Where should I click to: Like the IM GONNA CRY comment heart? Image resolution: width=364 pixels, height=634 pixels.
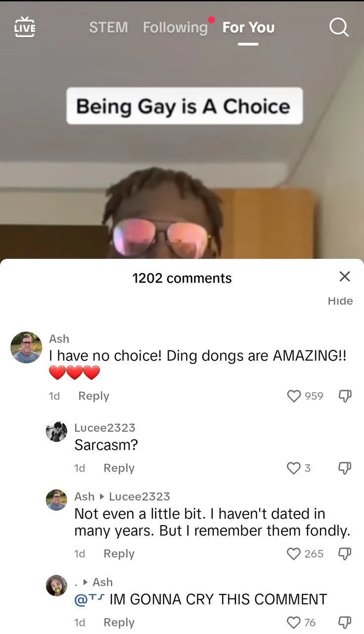tap(294, 622)
